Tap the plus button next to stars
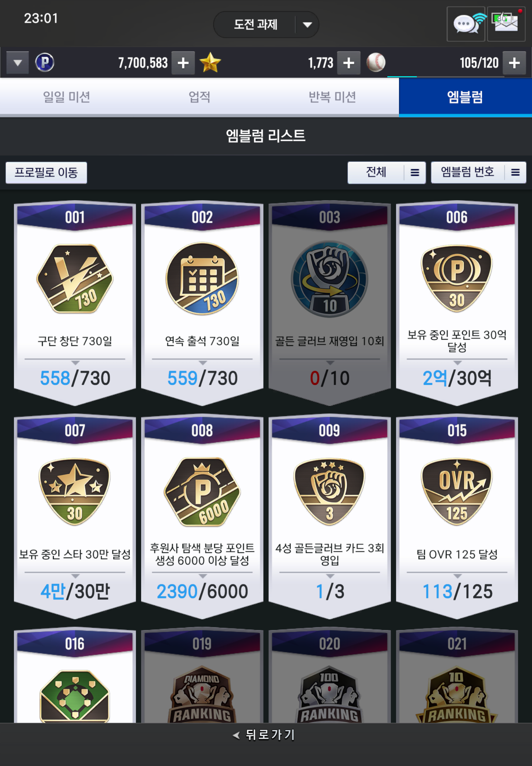The height and width of the screenshot is (766, 532). coord(349,63)
